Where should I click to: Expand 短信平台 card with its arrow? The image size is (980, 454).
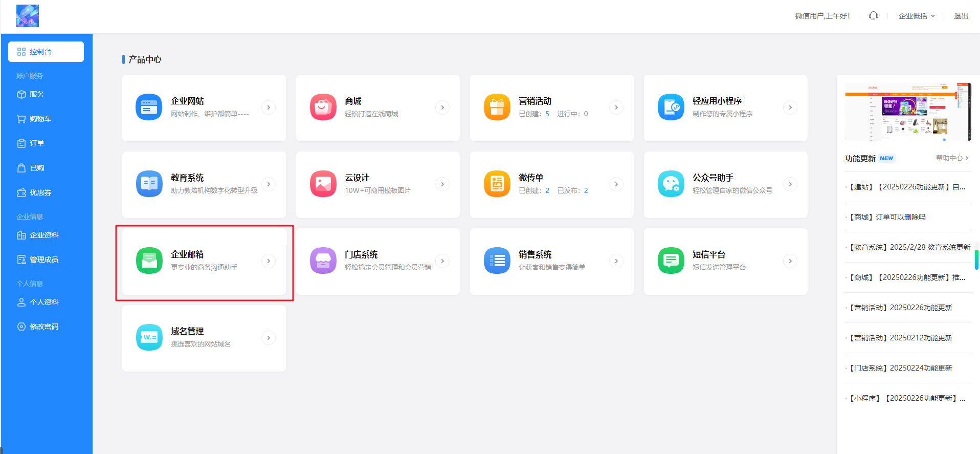coord(790,261)
